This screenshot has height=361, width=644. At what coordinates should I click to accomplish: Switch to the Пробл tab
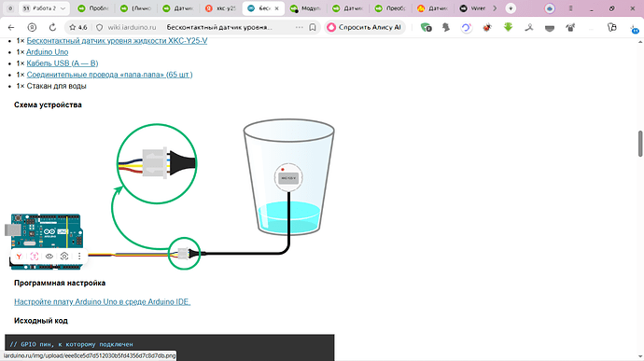(x=93, y=8)
